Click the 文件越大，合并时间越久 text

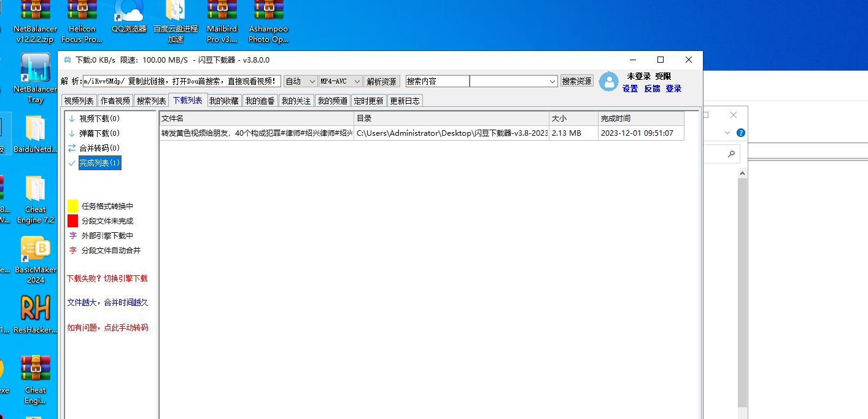tap(107, 303)
